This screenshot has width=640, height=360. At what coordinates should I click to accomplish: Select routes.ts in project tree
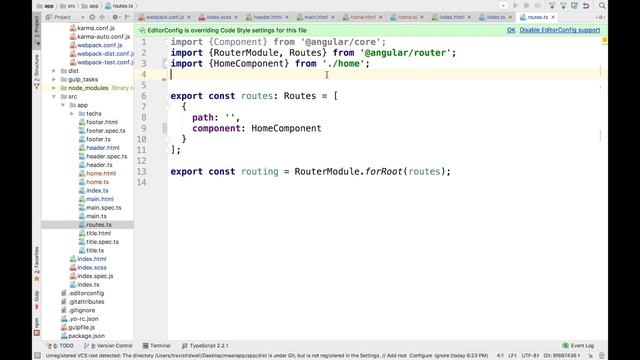(95, 225)
